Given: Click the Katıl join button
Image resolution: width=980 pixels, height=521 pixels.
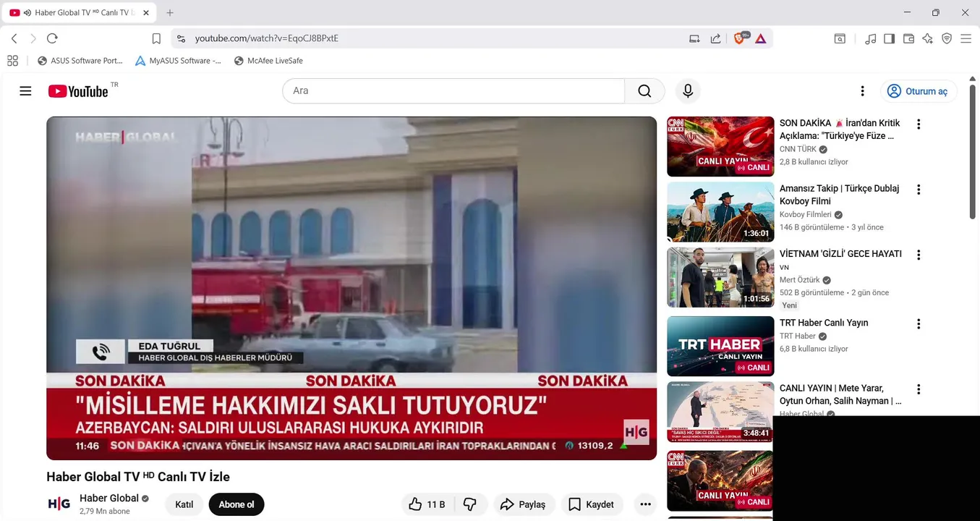Looking at the screenshot, I should [x=184, y=504].
